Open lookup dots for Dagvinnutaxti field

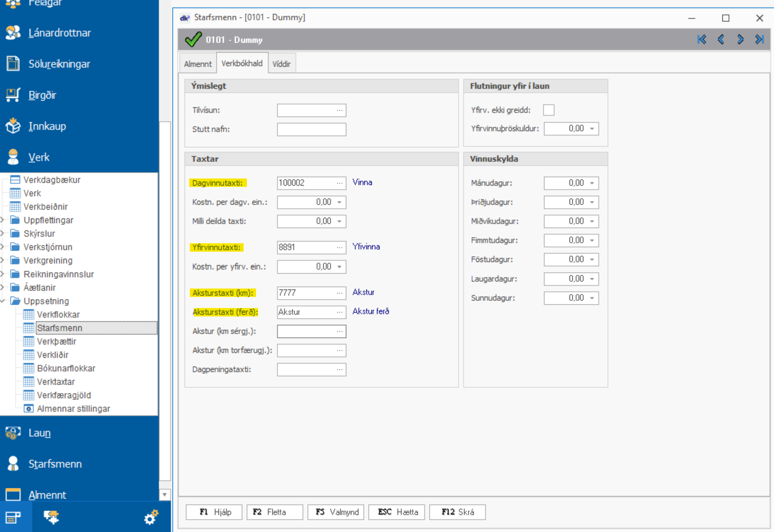click(x=339, y=183)
